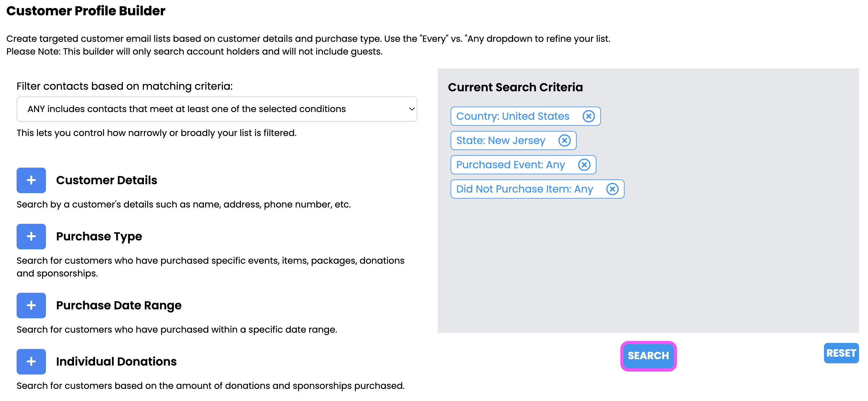
Task: Click the Purchase Type heading
Action: pyautogui.click(x=99, y=237)
